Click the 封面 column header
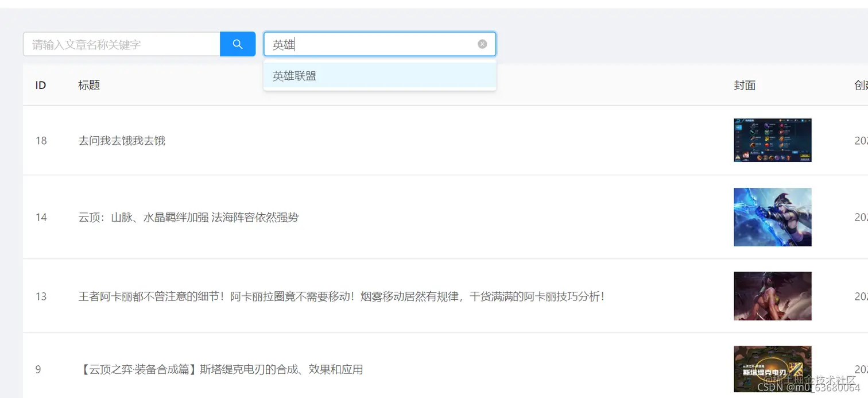The width and height of the screenshot is (868, 398). pyautogui.click(x=745, y=85)
